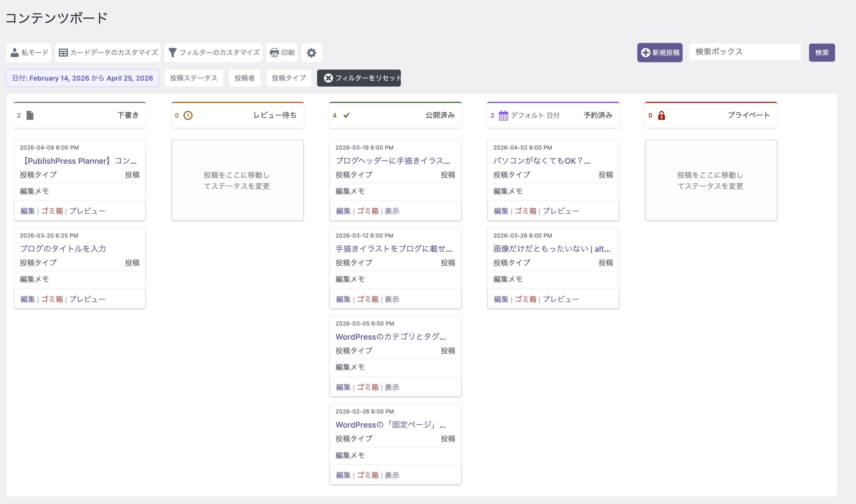Viewport: 856px width, 504px height.
Task: Open the date range filter February 14 to April 25
Action: coord(82,78)
